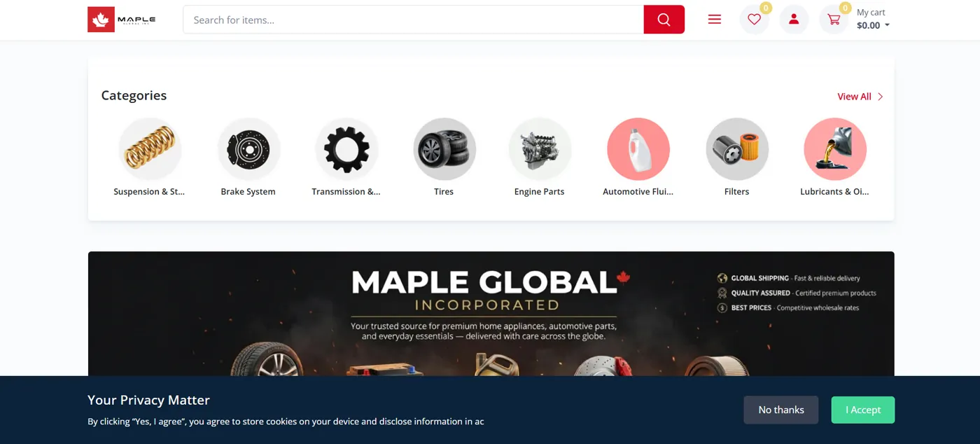
Task: Open the Lubricants & Oi... label link
Action: click(x=834, y=192)
